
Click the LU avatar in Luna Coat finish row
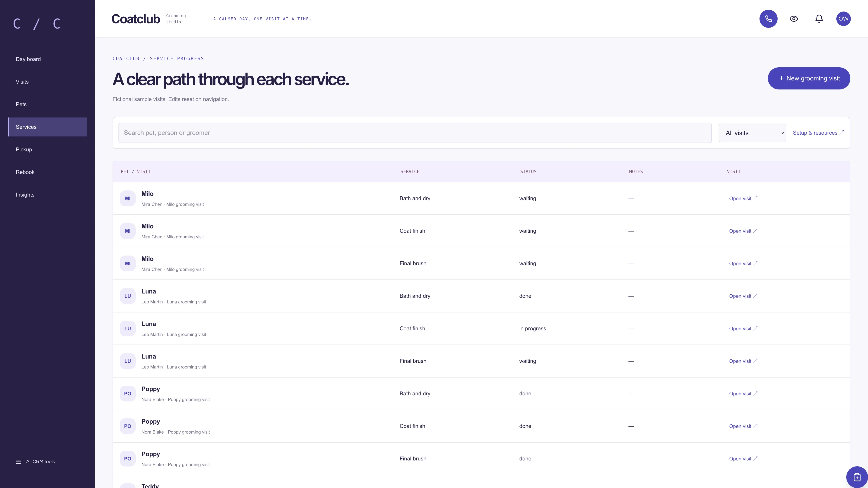128,328
